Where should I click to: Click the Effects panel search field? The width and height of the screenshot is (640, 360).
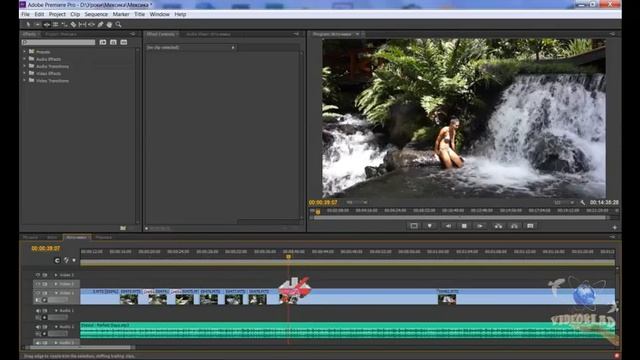tap(58, 42)
